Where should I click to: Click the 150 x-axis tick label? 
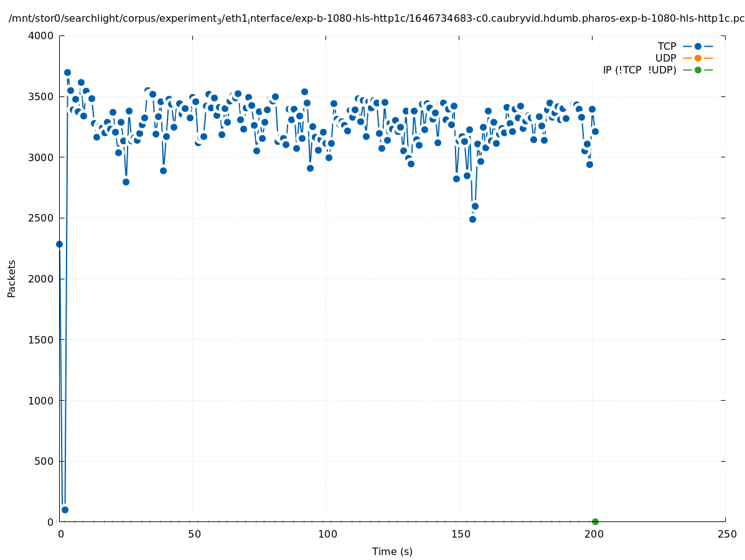460,534
